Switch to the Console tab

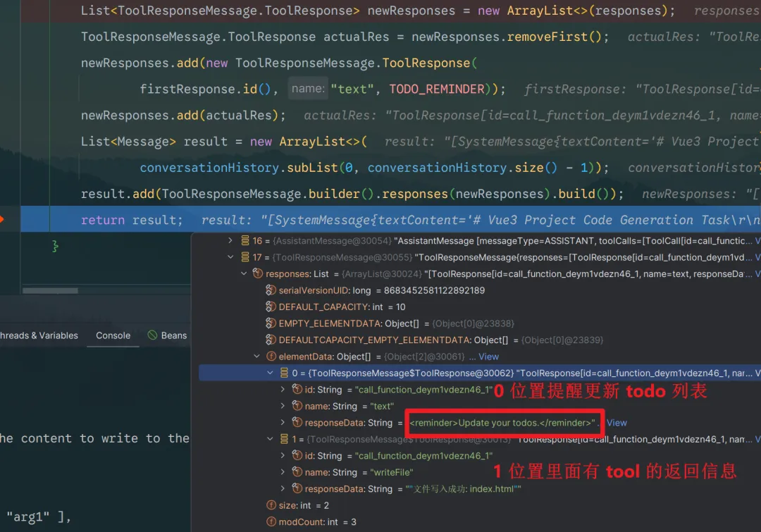point(113,335)
